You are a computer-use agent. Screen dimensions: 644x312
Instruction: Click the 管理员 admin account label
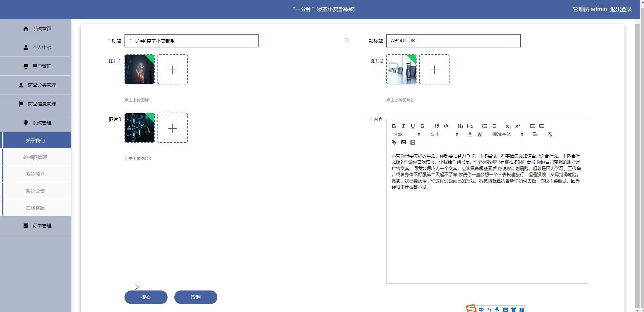click(590, 9)
